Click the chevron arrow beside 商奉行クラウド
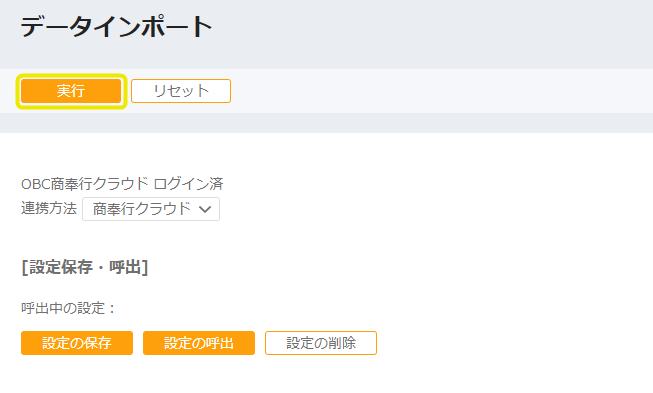Viewport: 653px width, 393px height. pos(205,209)
